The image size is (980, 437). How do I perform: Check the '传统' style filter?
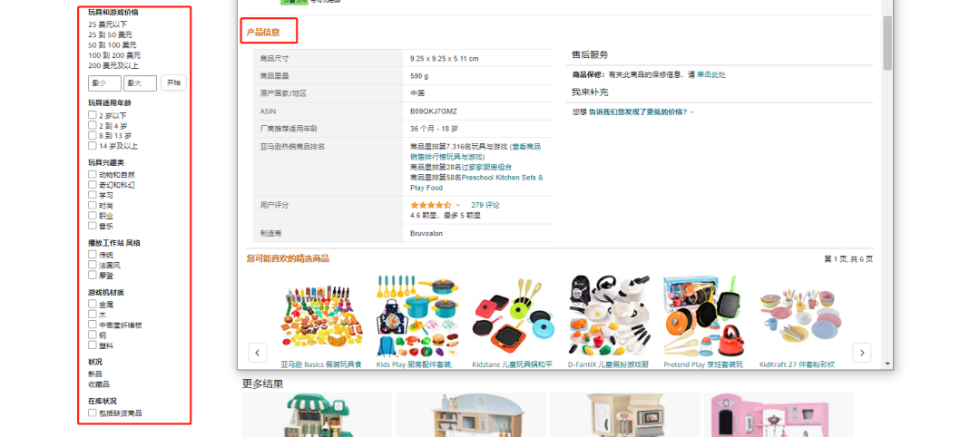click(93, 255)
